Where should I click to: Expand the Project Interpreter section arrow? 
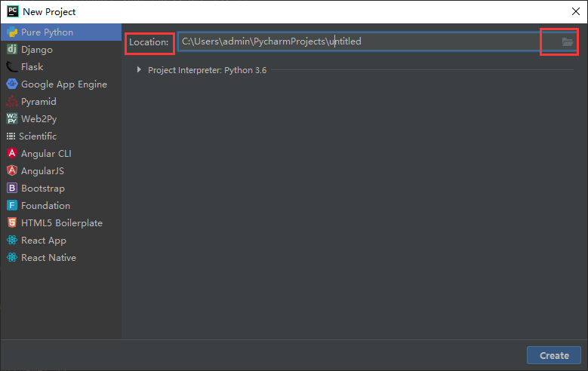point(139,69)
